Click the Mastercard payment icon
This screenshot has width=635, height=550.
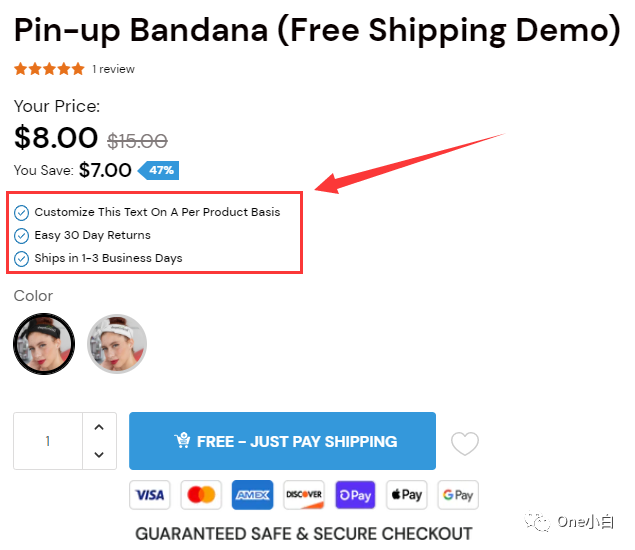coord(201,495)
